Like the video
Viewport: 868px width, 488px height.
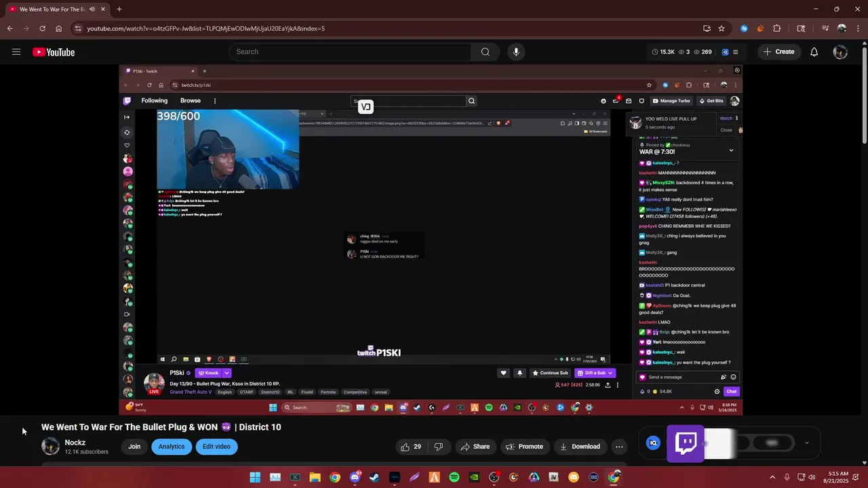pyautogui.click(x=412, y=447)
